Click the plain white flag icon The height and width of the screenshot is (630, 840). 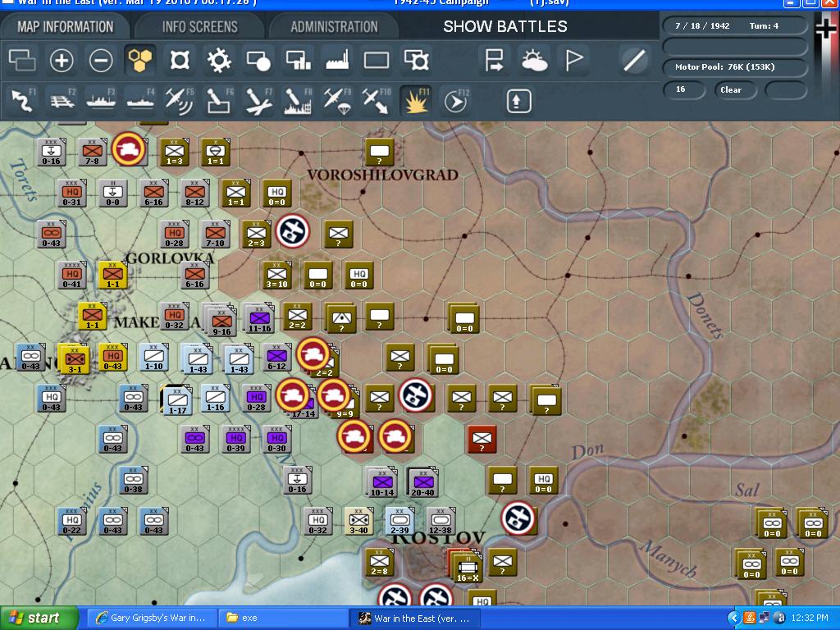[x=573, y=60]
